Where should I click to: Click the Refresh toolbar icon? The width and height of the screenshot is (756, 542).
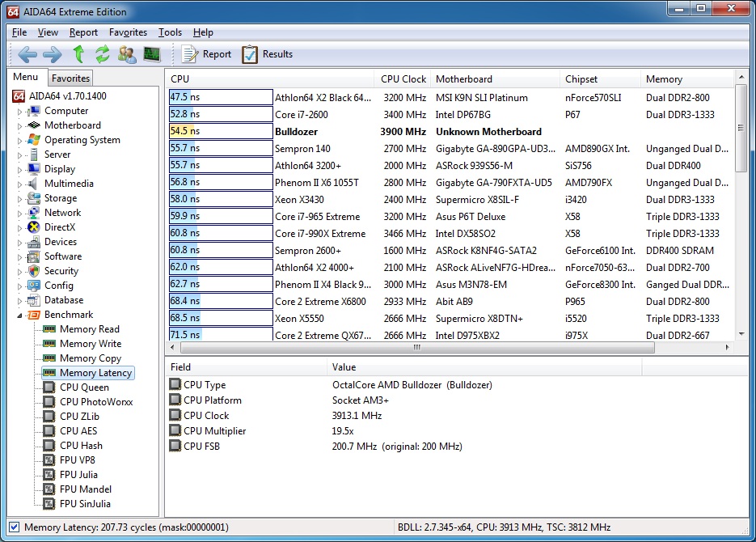pos(102,54)
